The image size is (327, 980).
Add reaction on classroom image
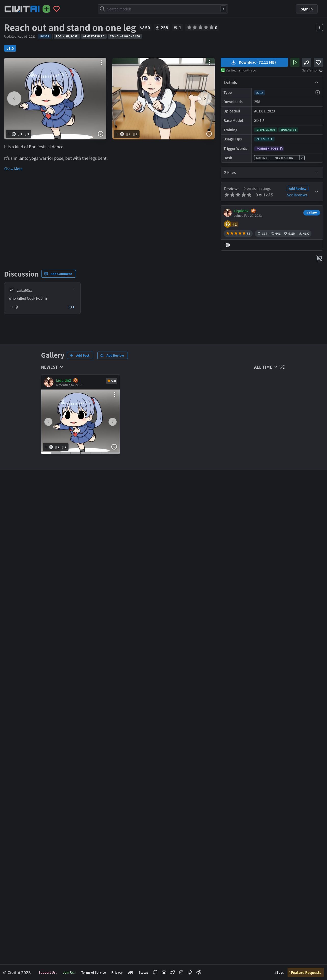point(119,134)
